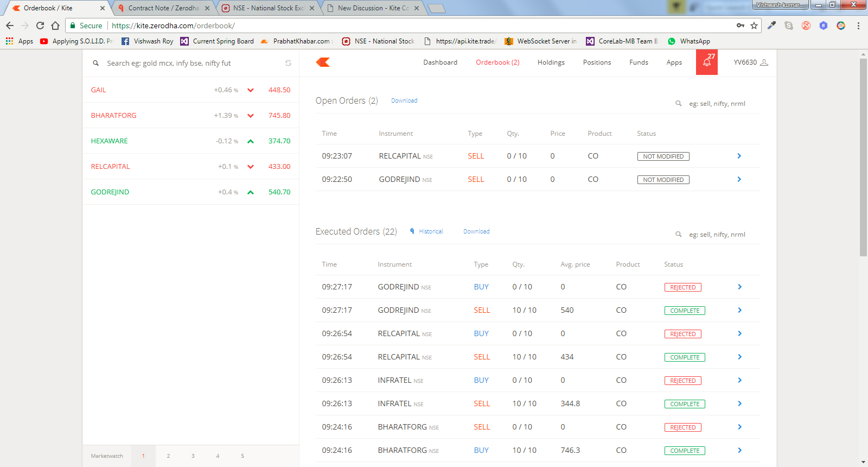The height and width of the screenshot is (467, 868).
Task: Open the notifications bell showing 27
Action: [x=707, y=62]
